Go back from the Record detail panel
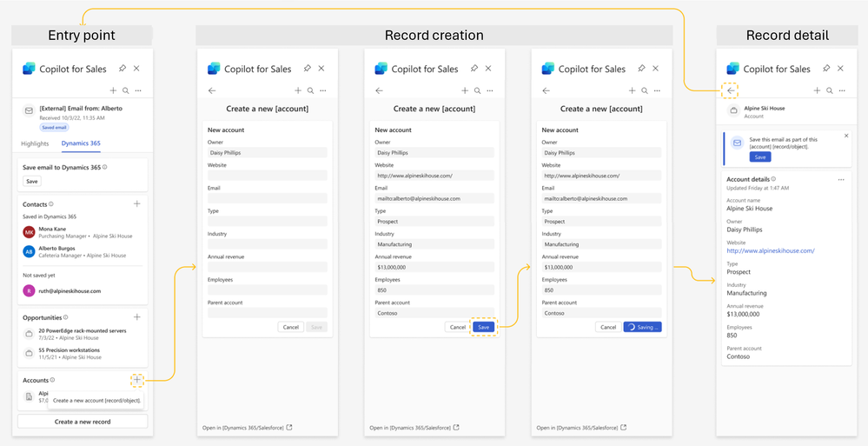The height and width of the screenshot is (446, 868). [x=731, y=91]
